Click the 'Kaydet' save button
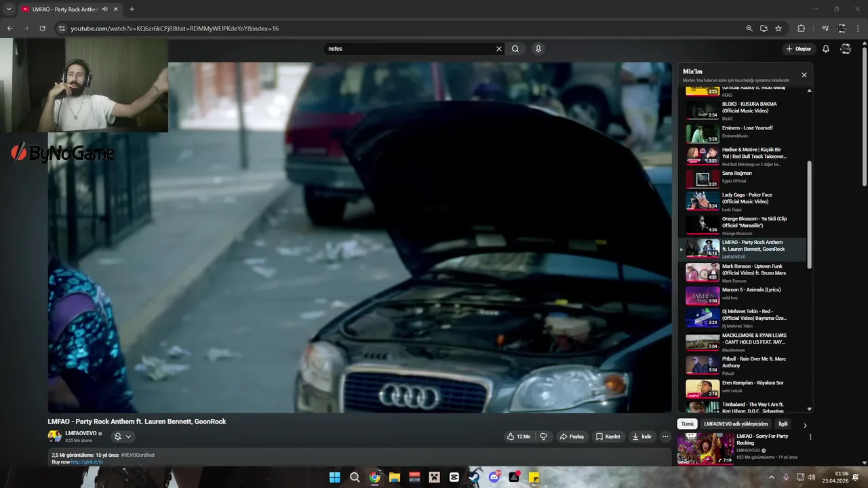The image size is (868, 488). (608, 436)
